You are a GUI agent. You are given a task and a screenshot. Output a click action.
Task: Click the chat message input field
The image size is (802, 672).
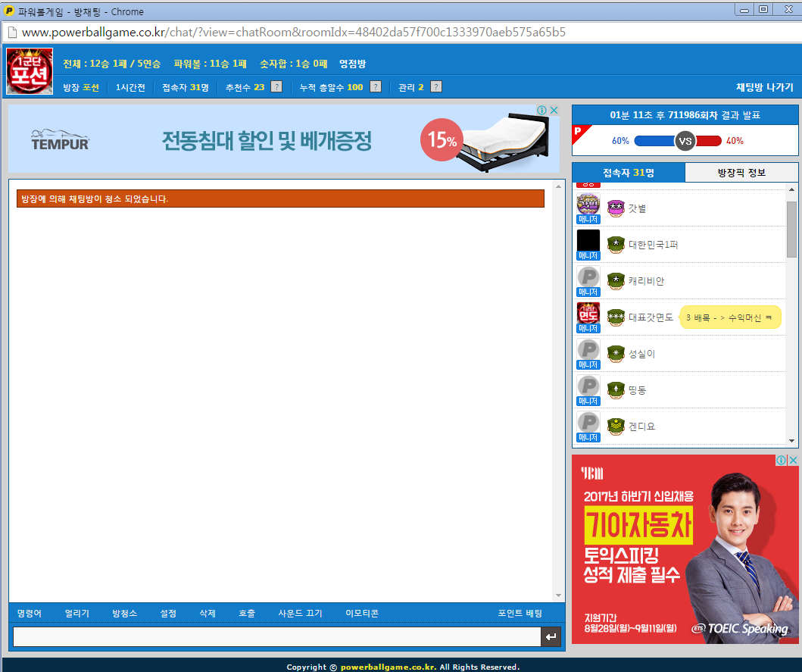click(276, 636)
